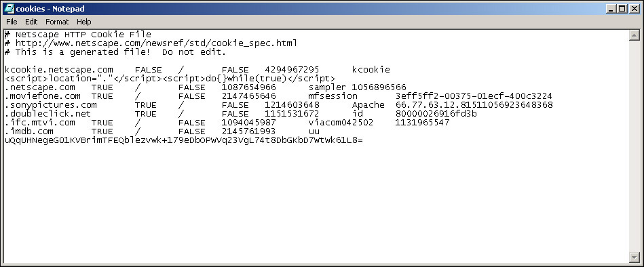Close the cookies Notepad window

point(634,8)
